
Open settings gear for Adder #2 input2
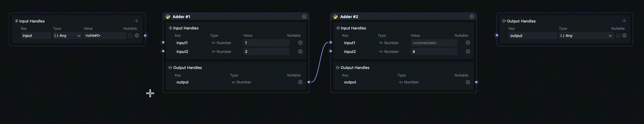click(468, 51)
